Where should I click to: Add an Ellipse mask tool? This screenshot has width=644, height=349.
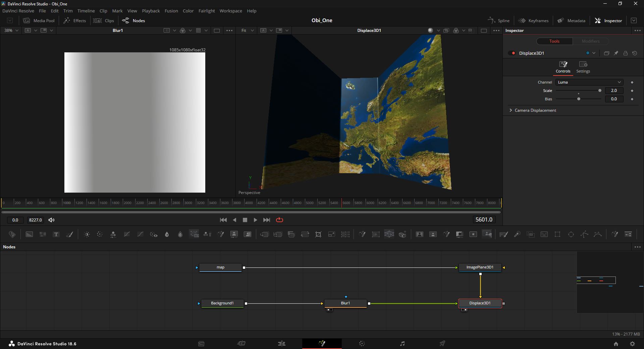pos(571,234)
